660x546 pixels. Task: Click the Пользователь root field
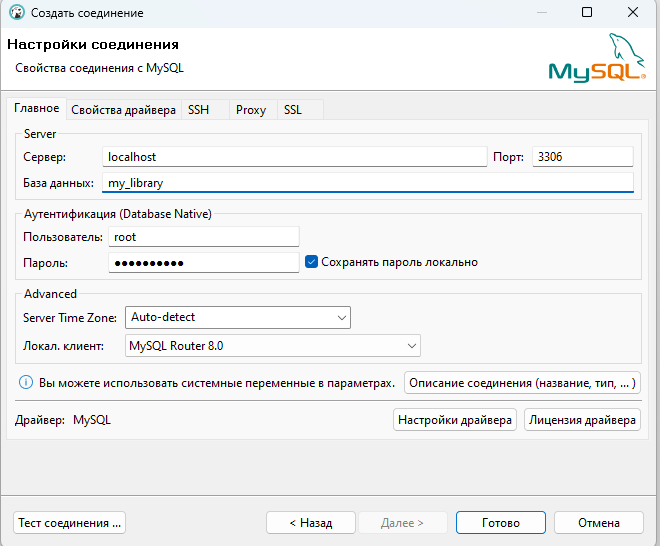[204, 237]
